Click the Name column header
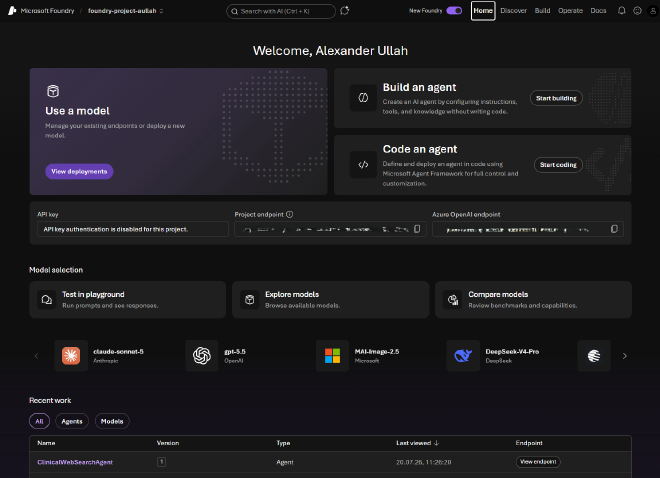 coord(46,443)
